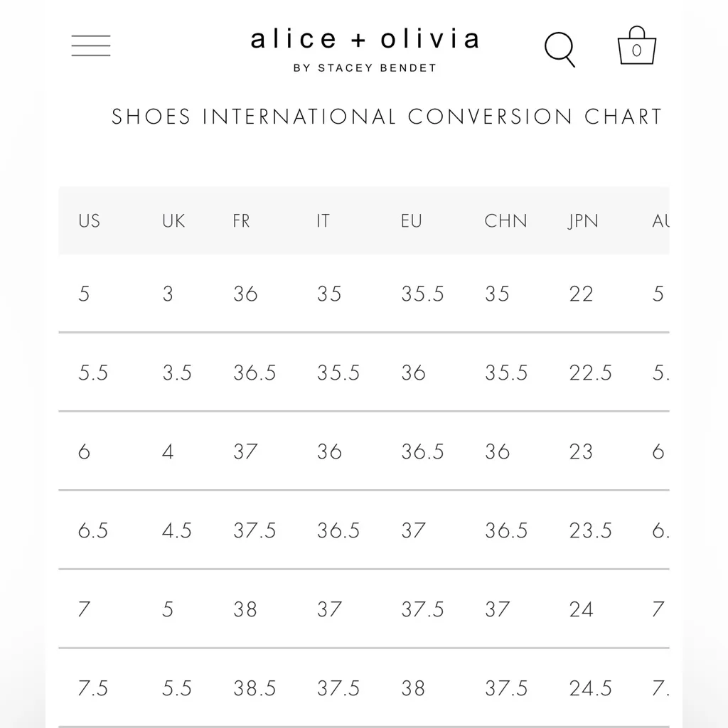
Task: Select JPN size 24.5 cell
Action: [590, 688]
